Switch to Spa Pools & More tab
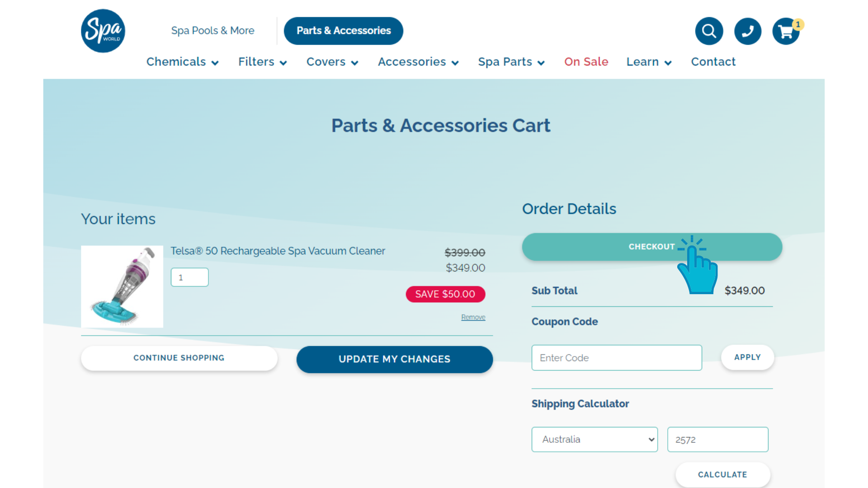 (212, 31)
